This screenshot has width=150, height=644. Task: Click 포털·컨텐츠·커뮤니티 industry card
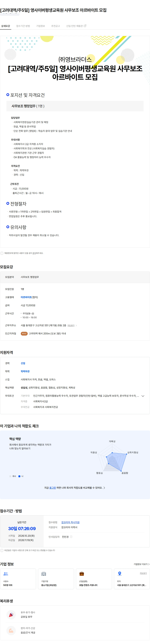click(94, 579)
